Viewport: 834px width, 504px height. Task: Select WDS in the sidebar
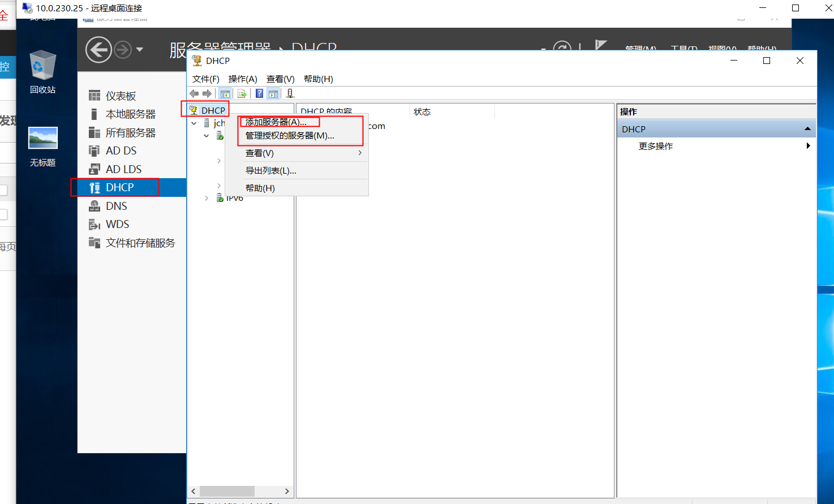click(132, 225)
